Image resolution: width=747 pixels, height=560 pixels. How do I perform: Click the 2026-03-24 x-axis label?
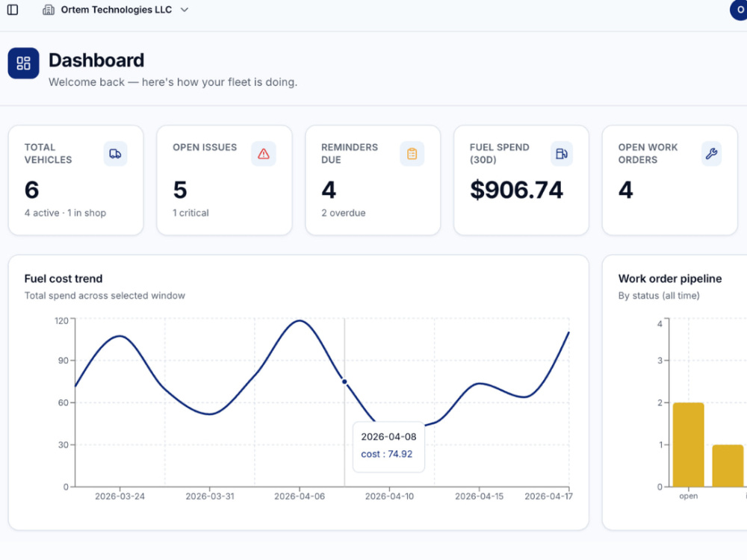point(120,497)
